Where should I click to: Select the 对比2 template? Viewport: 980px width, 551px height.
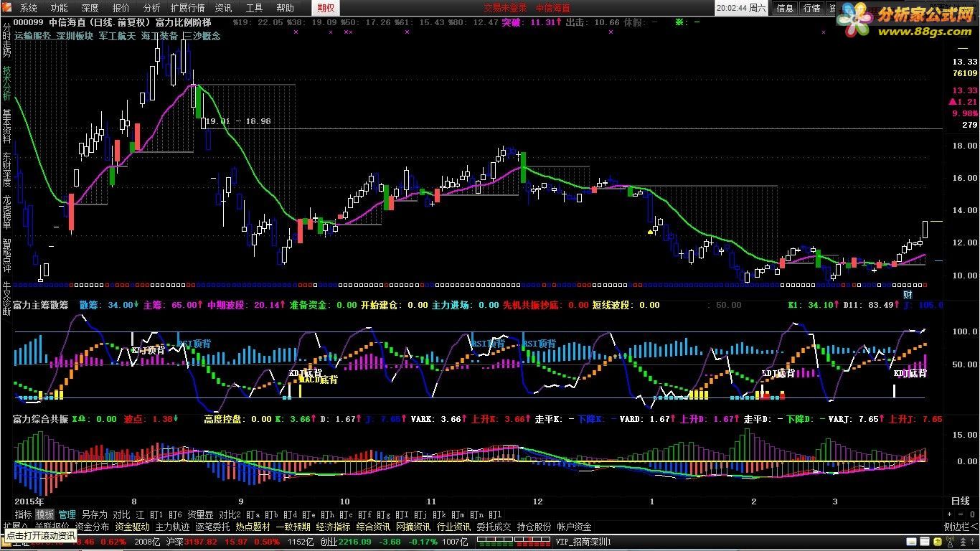pos(230,514)
